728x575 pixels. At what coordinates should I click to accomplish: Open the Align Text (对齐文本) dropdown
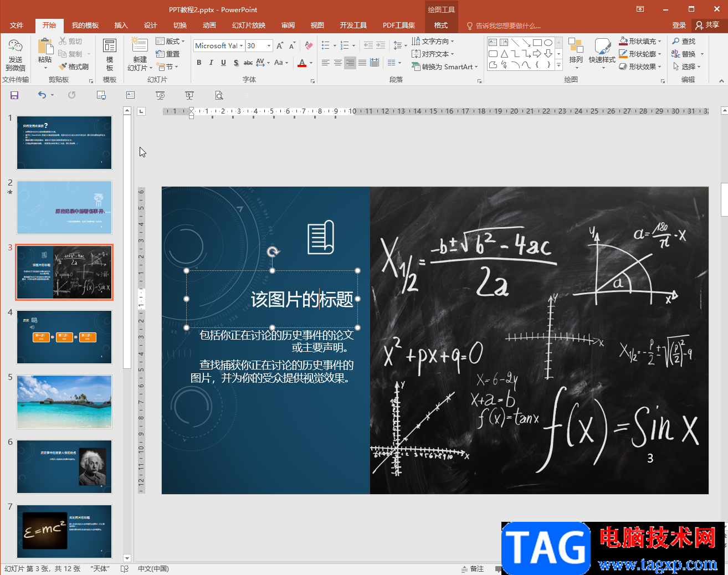pyautogui.click(x=433, y=54)
